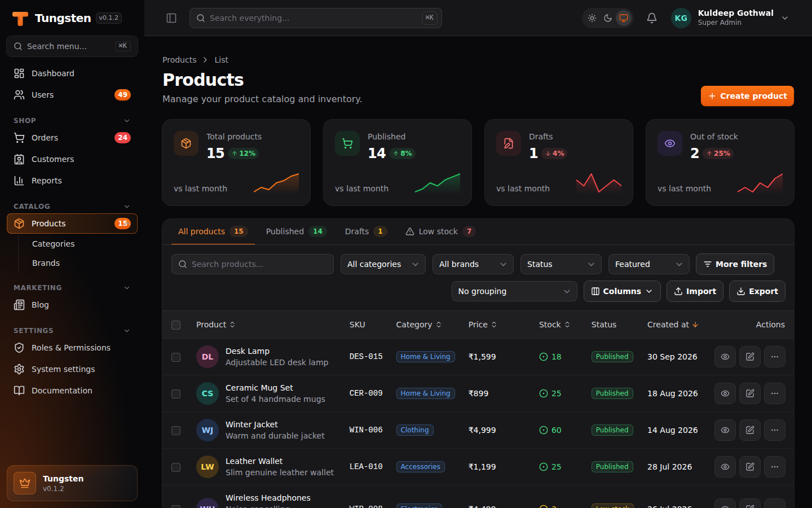Screen dimensions: 812x508
Task: Open more actions for Leather Wallet
Action: (775, 467)
